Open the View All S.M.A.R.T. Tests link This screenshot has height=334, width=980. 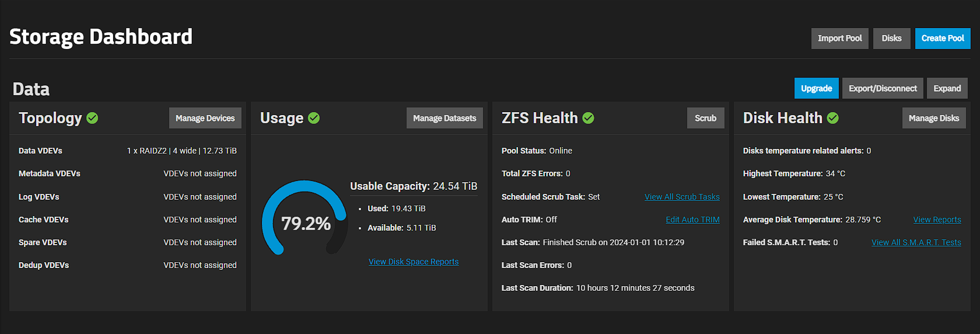[916, 242]
